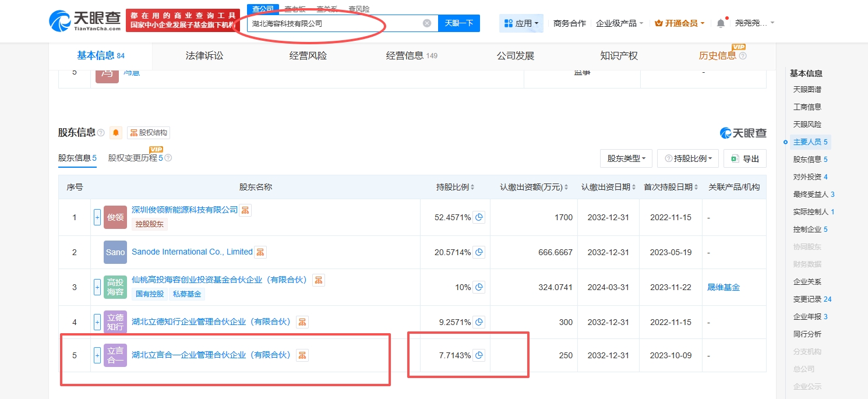Open the 股东类型 filter dropdown
Viewport: 868px width, 399px height.
627,158
